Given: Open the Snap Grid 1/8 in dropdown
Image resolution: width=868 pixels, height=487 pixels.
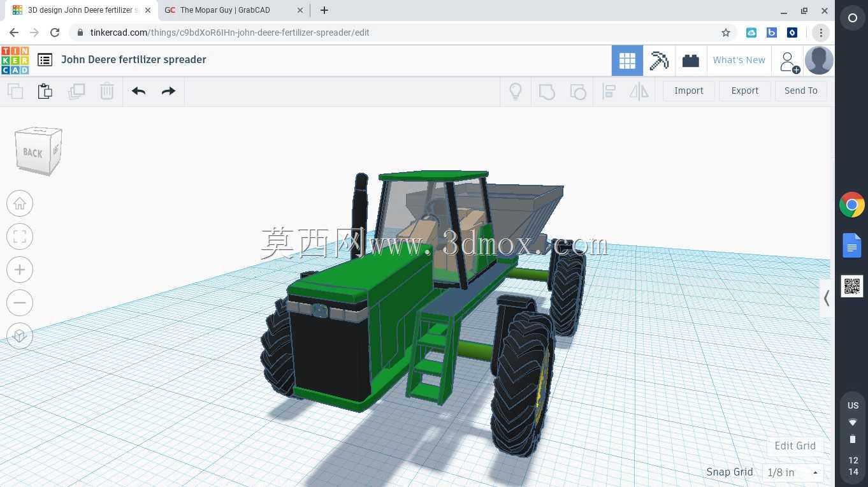Looking at the screenshot, I should pyautogui.click(x=793, y=472).
